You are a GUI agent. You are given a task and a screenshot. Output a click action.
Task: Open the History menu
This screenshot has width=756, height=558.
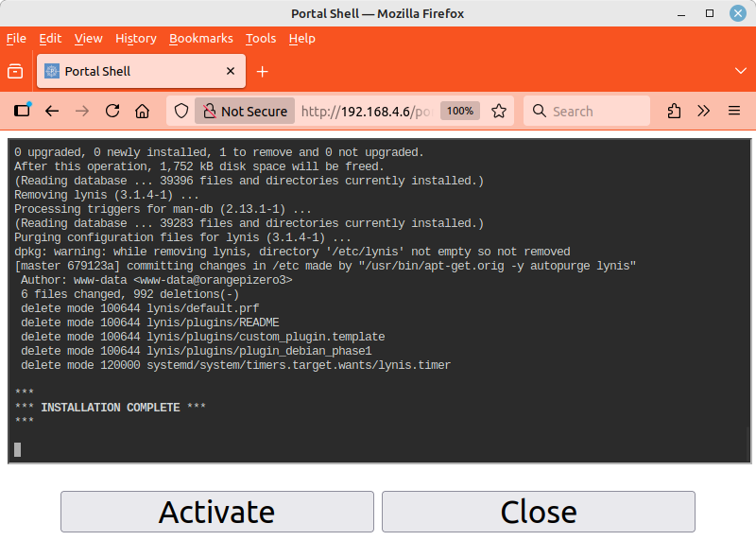(135, 39)
